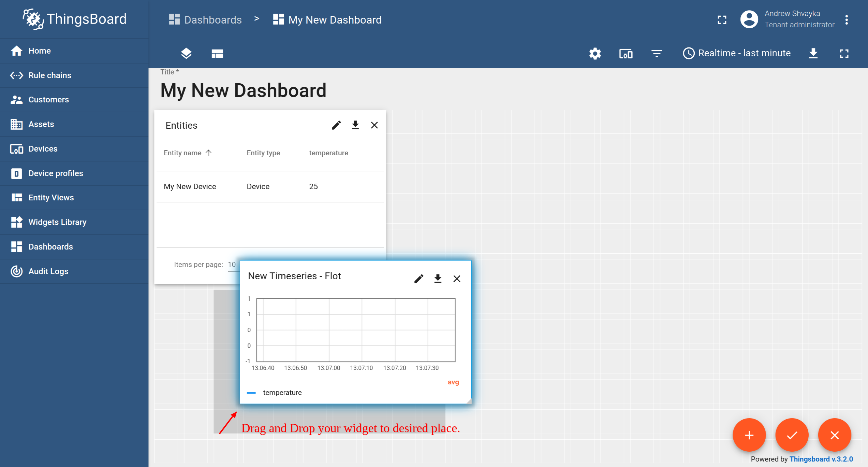The height and width of the screenshot is (467, 868).
Task: Edit the New Timeseries Flot widget
Action: tap(418, 279)
